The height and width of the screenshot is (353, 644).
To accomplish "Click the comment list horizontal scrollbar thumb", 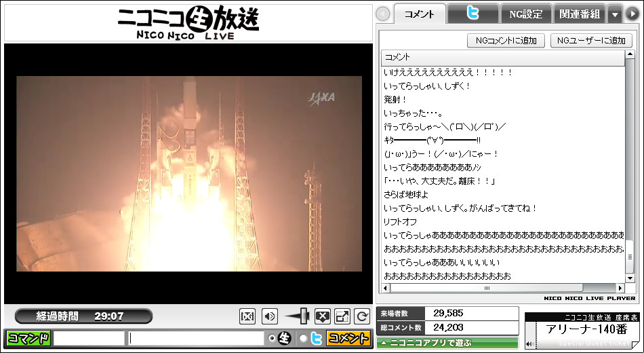I will click(x=487, y=288).
